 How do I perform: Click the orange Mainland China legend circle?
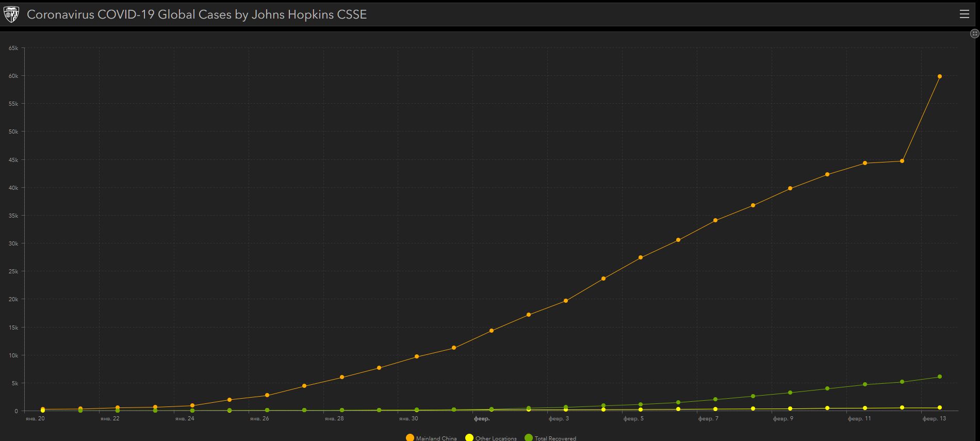click(x=410, y=438)
